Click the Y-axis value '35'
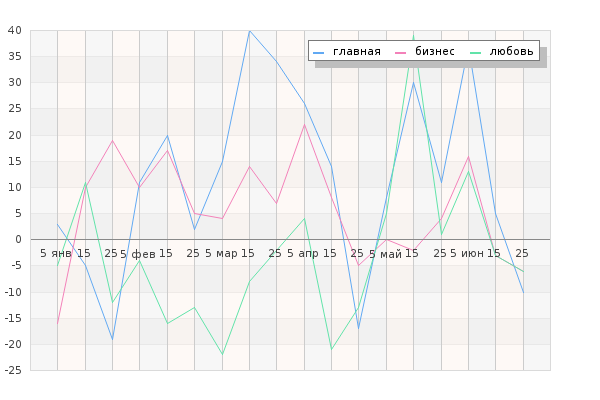The width and height of the screenshot is (600, 400). (15, 57)
